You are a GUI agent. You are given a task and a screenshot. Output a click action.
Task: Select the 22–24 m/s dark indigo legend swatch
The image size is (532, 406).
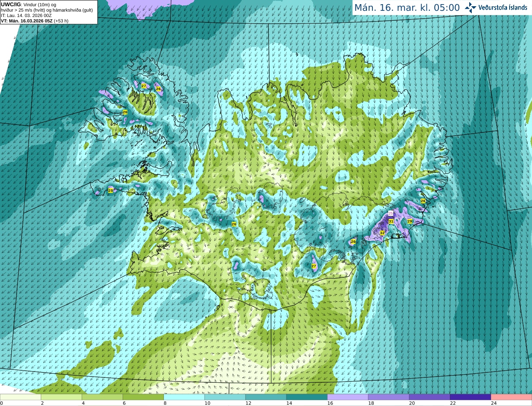pyautogui.click(x=470, y=397)
